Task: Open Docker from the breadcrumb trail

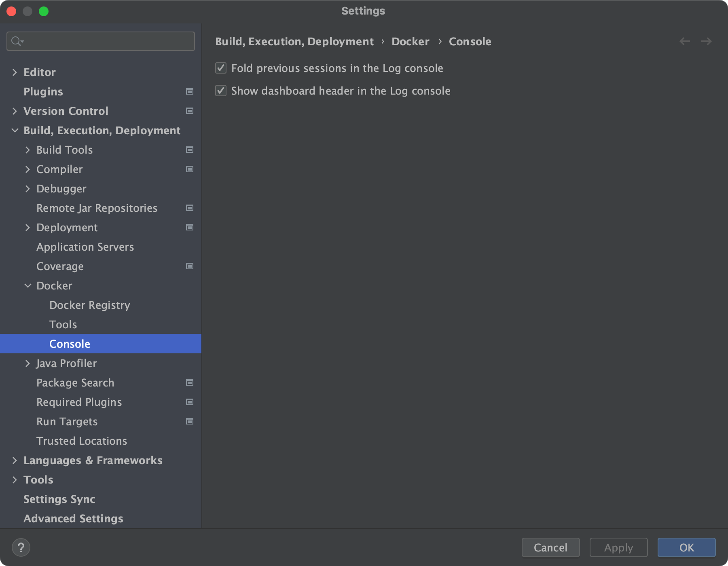Action: coord(410,41)
